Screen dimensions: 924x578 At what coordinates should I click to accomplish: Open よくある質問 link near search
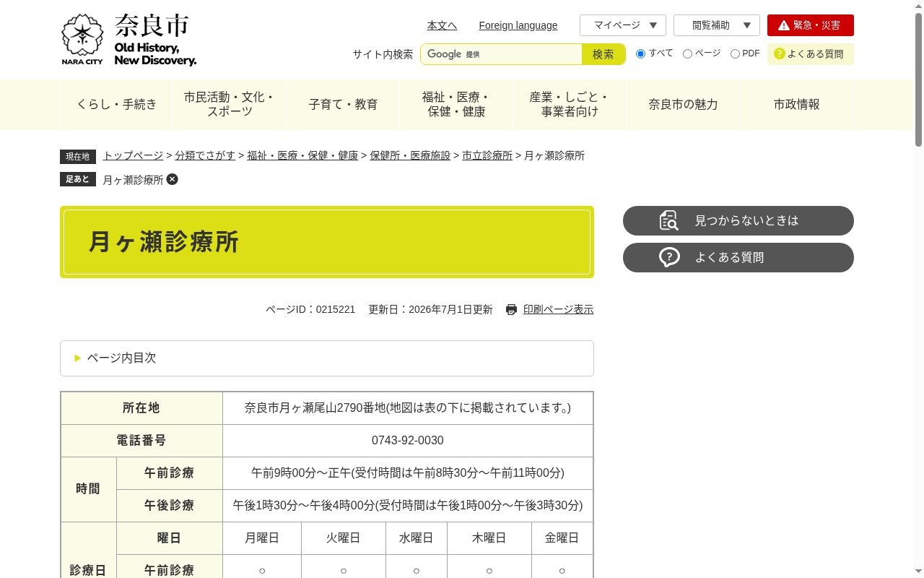pyautogui.click(x=811, y=54)
